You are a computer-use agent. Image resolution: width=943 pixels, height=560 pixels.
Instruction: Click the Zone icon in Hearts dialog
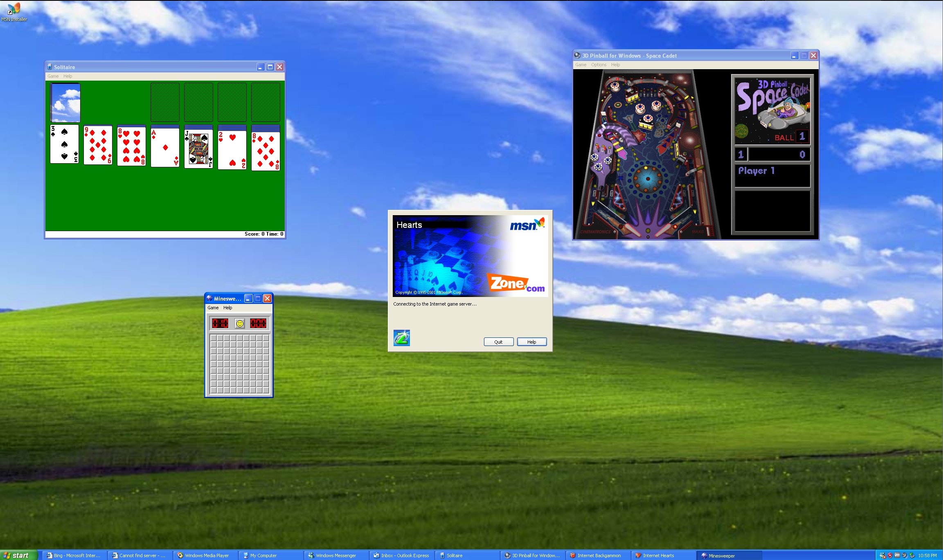click(401, 338)
